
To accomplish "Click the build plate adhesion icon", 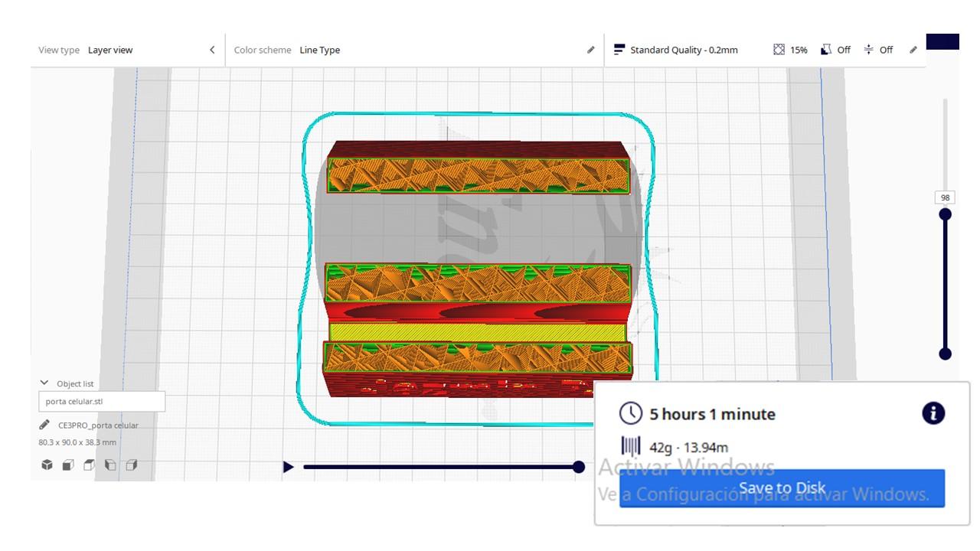I will (869, 50).
